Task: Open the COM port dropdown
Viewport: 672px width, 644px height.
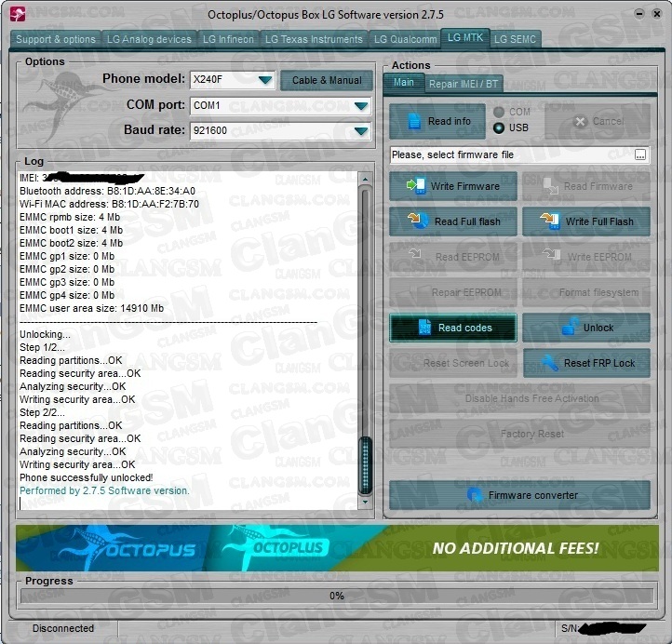Action: click(x=361, y=105)
